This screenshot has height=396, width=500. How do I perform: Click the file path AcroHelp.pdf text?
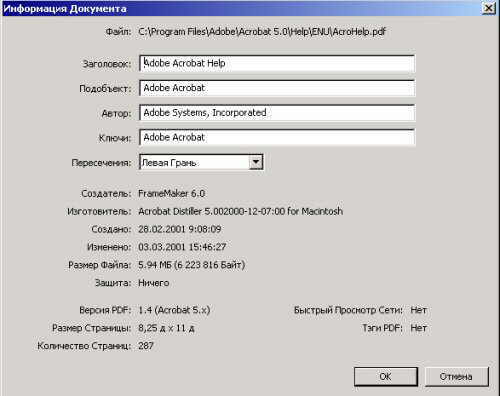pos(262,32)
